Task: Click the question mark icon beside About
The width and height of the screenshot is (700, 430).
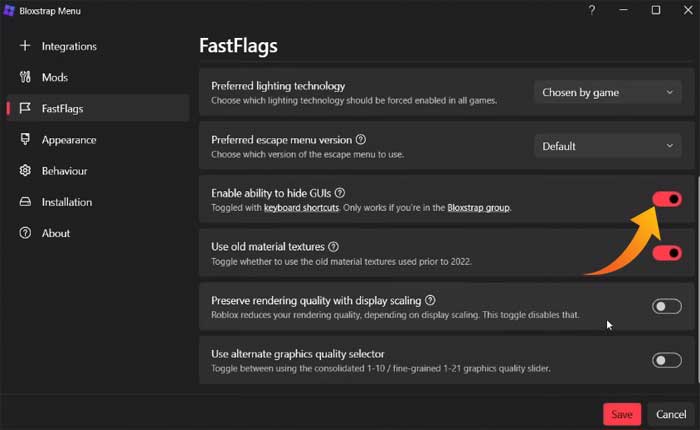Action: [25, 233]
